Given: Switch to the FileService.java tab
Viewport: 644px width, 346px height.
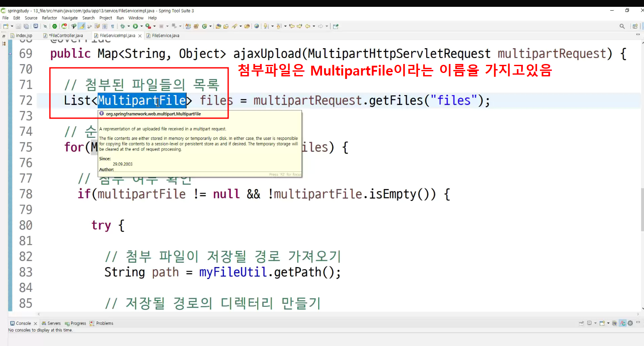Looking at the screenshot, I should pos(162,35).
